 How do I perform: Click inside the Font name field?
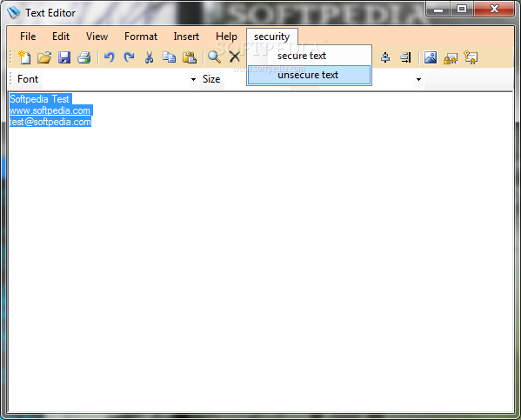[x=116, y=79]
